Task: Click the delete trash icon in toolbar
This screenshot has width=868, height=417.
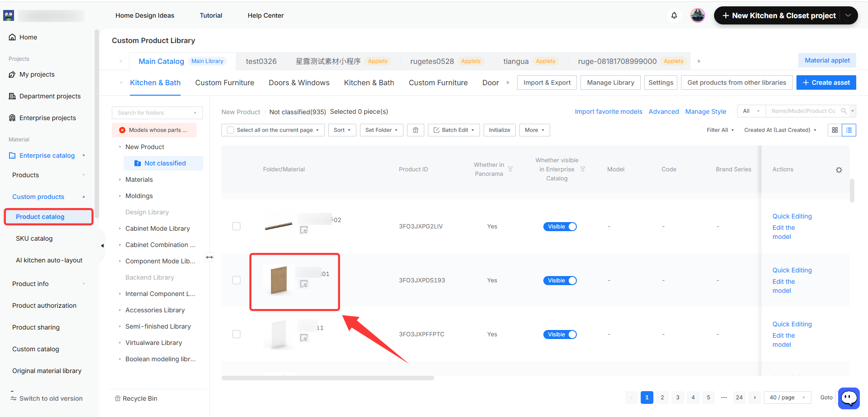Action: (x=416, y=130)
